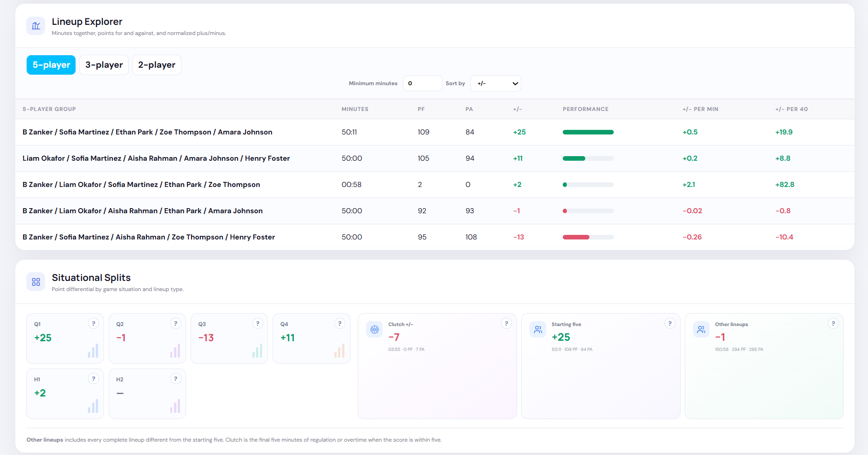Viewport: 868px width, 455px height.
Task: Select B Zanker / Liam Okafor / Aisha Rahman row
Action: (x=435, y=211)
